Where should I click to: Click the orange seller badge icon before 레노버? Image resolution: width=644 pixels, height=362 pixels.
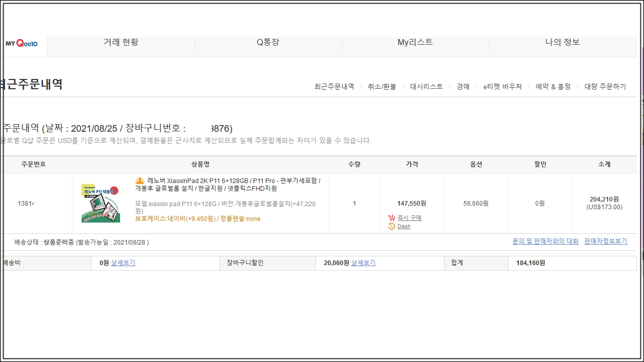(x=140, y=181)
